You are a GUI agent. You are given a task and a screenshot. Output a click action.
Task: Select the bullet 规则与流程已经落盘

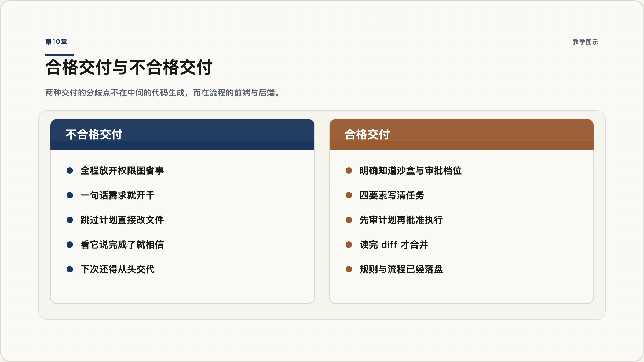click(401, 269)
